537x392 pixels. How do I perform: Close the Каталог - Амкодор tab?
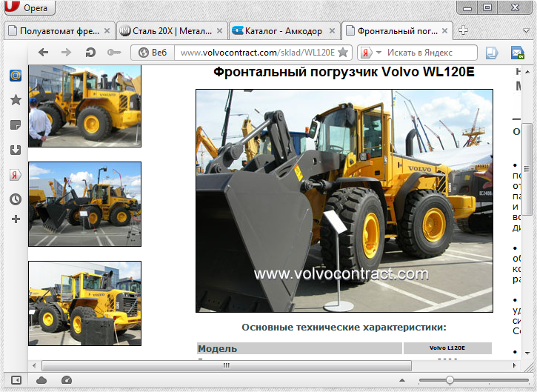[x=332, y=31]
